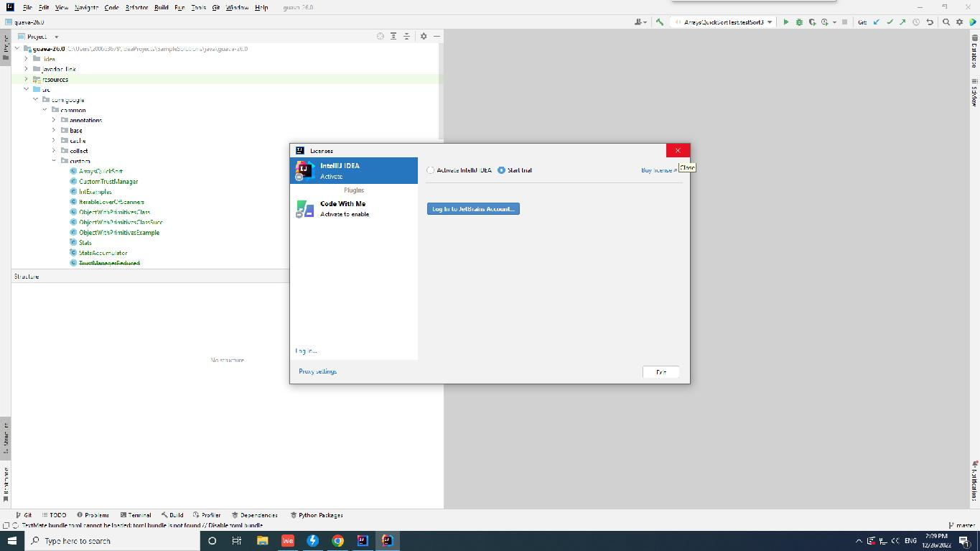Select Start trial radio button
The height and width of the screenshot is (551, 980).
(501, 170)
